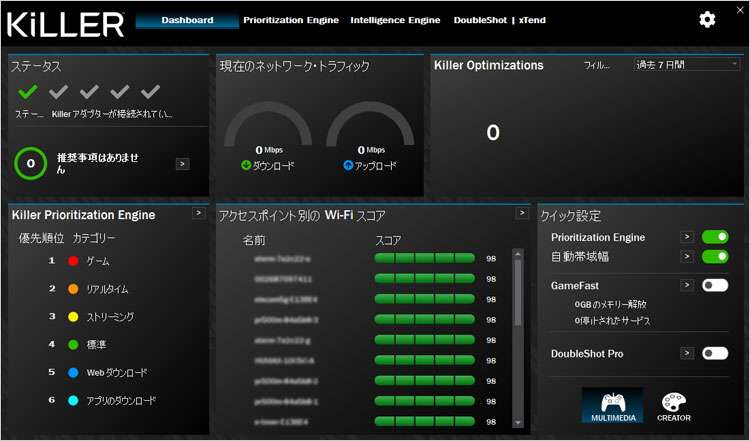Open the 過去 7 日間 filter dropdown
Viewport: 750px width, 441px height.
tap(687, 65)
